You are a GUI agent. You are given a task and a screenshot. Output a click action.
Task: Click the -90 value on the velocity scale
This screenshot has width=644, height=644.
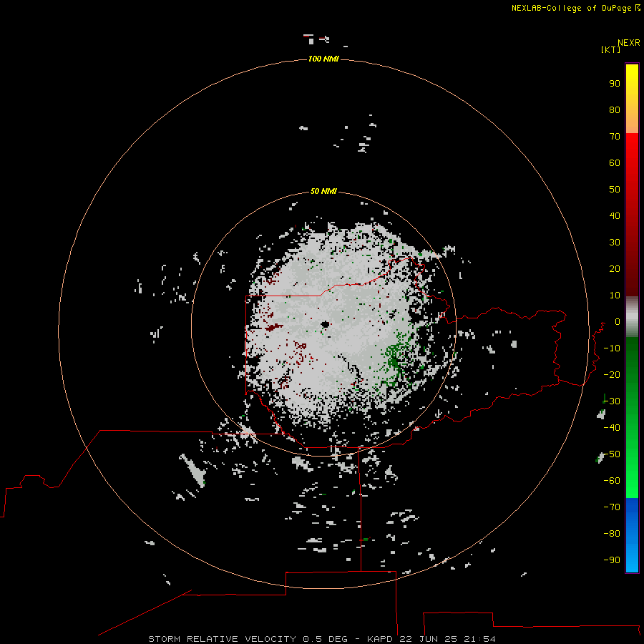point(612,560)
